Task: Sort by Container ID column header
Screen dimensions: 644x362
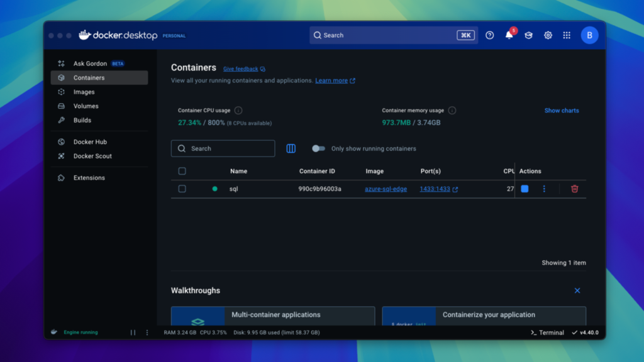Action: click(317, 171)
